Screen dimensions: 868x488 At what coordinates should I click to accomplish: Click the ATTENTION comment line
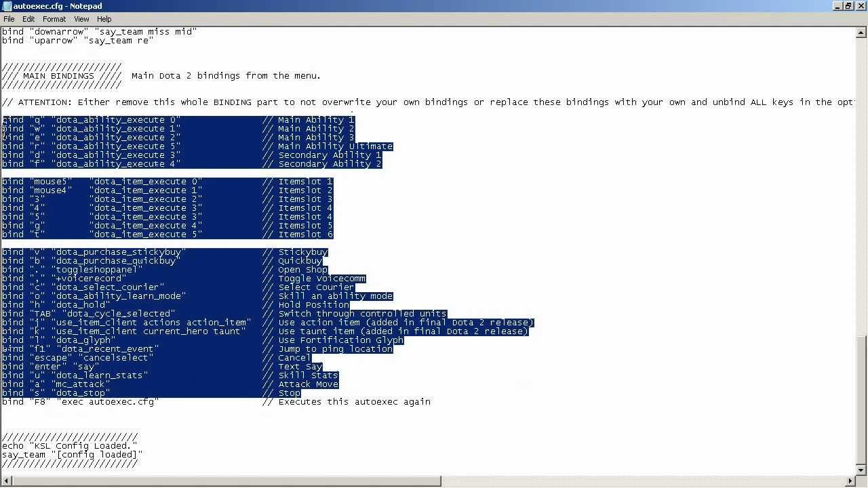427,102
